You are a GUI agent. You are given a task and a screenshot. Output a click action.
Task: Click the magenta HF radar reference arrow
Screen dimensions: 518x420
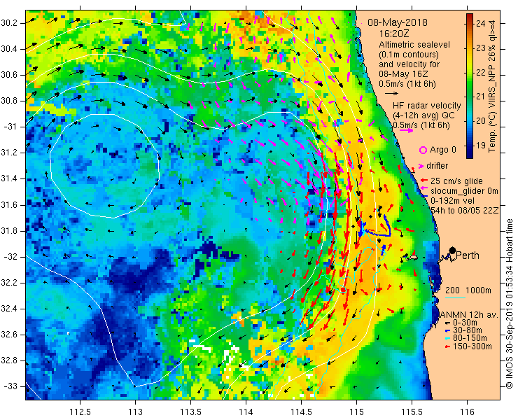pyautogui.click(x=406, y=130)
